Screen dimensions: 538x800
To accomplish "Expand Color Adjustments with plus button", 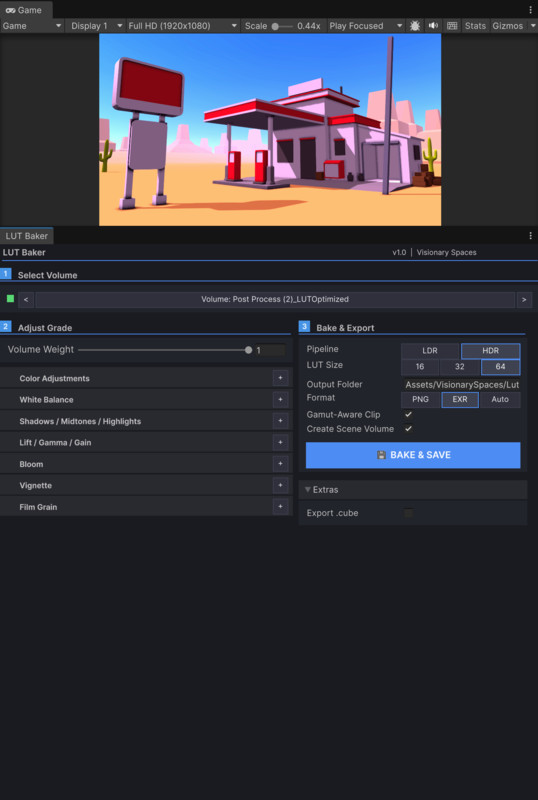I will coord(280,378).
